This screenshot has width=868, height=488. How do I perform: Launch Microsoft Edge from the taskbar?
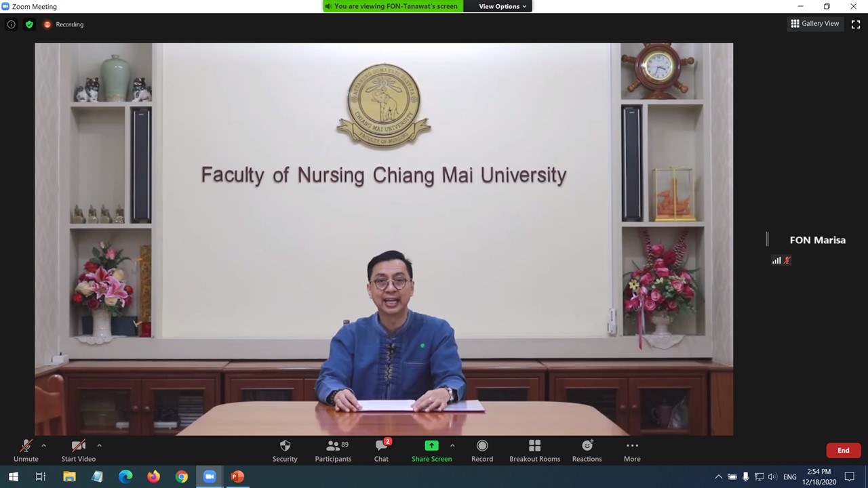[x=125, y=476]
